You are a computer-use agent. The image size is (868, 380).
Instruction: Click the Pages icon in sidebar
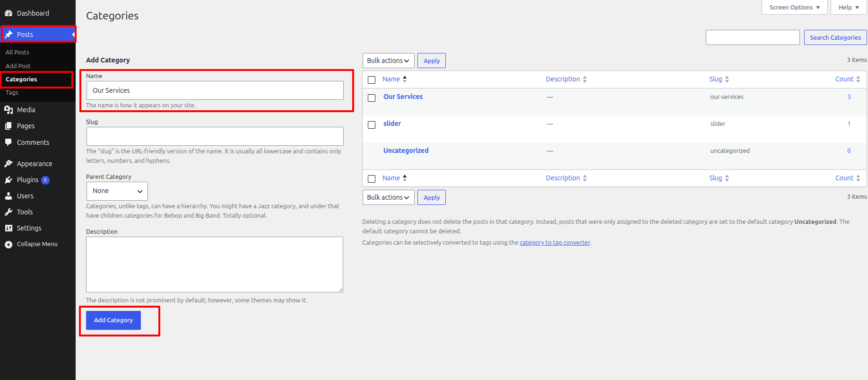click(x=9, y=126)
